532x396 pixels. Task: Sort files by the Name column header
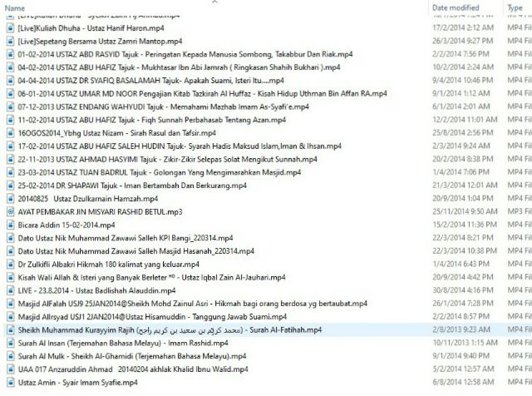(x=83, y=7)
